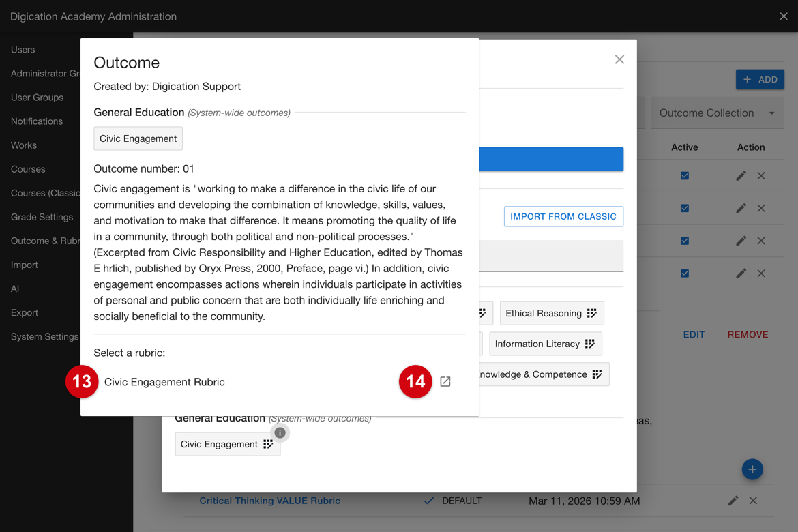
Task: Click delete X icon in fourth table row
Action: coord(761,274)
